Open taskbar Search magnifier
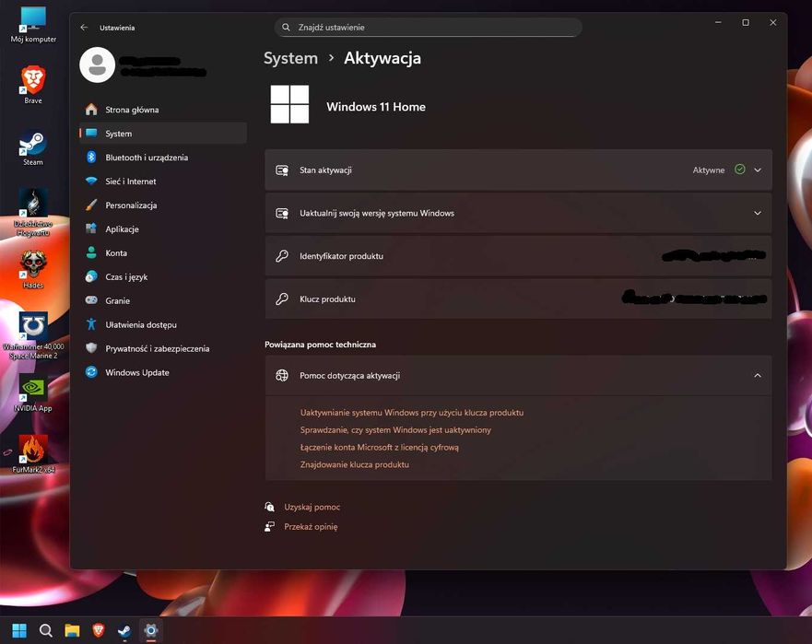812x644 pixels. [x=45, y=630]
